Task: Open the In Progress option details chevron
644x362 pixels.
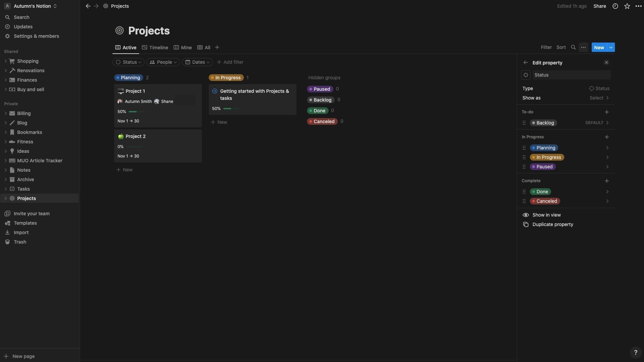Action: point(607,157)
